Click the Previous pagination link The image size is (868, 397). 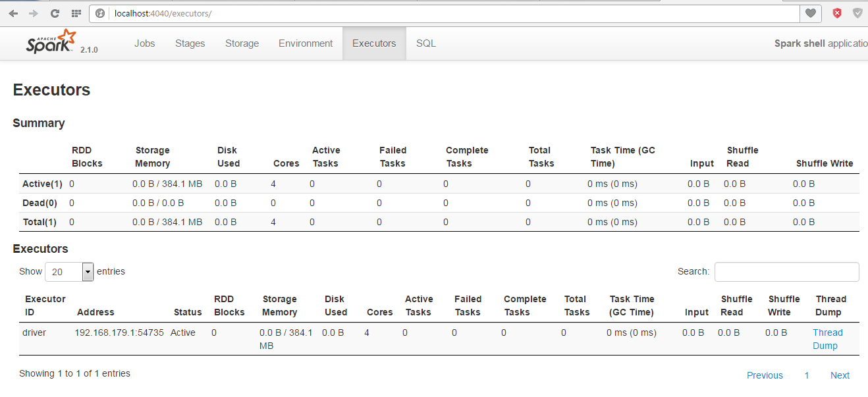765,375
